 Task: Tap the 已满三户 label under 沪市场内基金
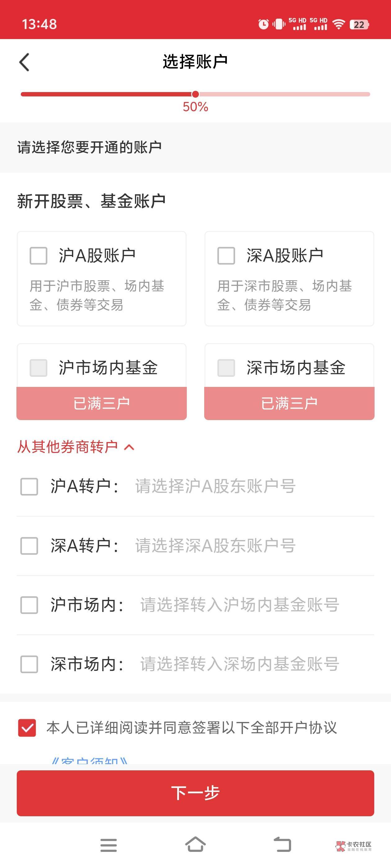click(x=101, y=403)
